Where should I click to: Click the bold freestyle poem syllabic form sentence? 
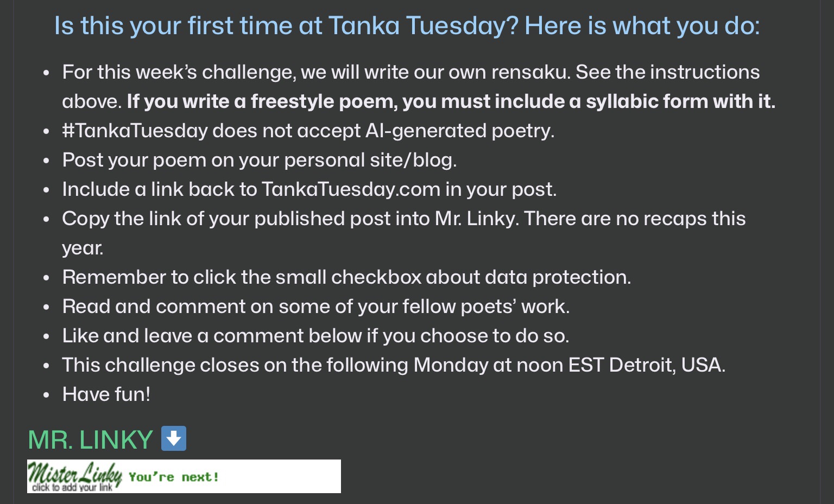[451, 101]
